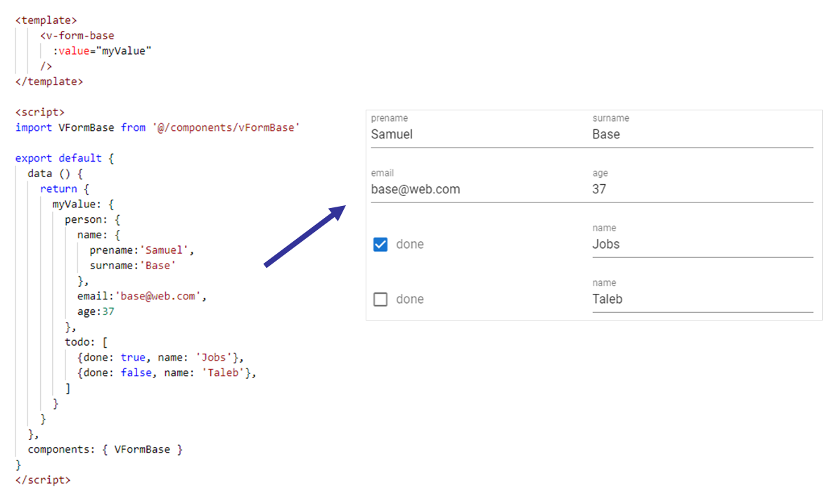Image resolution: width=834 pixels, height=504 pixels.
Task: Click the 'name' label above Taleb
Action: (x=604, y=283)
